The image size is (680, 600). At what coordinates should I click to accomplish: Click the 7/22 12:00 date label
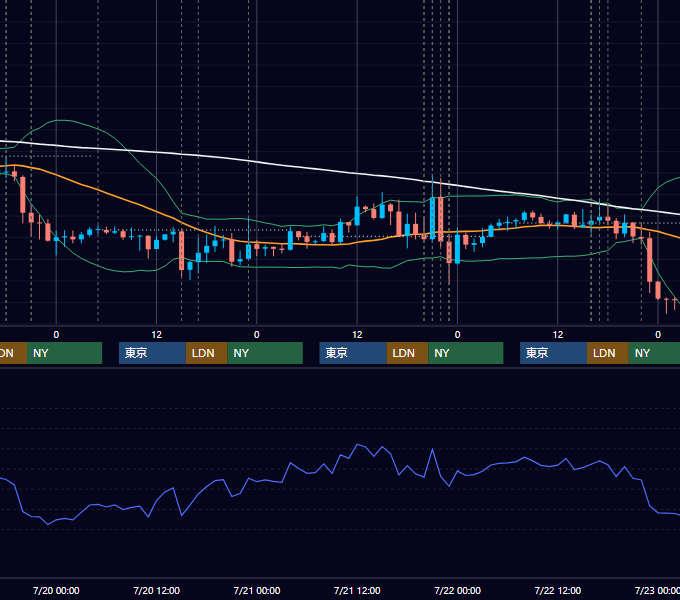(x=558, y=590)
